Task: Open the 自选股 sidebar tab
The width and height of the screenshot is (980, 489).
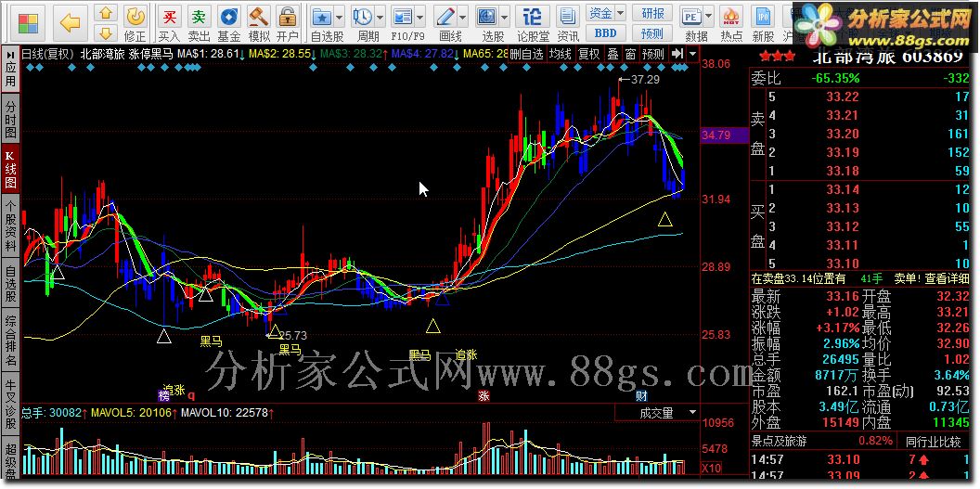Action: tap(10, 284)
